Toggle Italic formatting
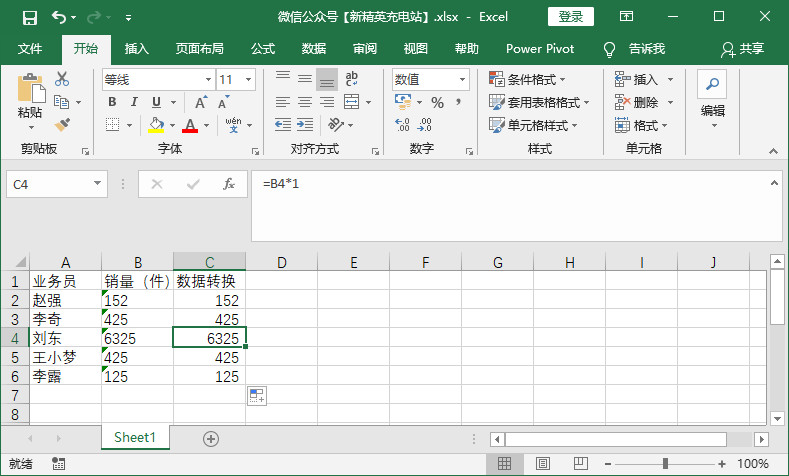 [x=134, y=102]
